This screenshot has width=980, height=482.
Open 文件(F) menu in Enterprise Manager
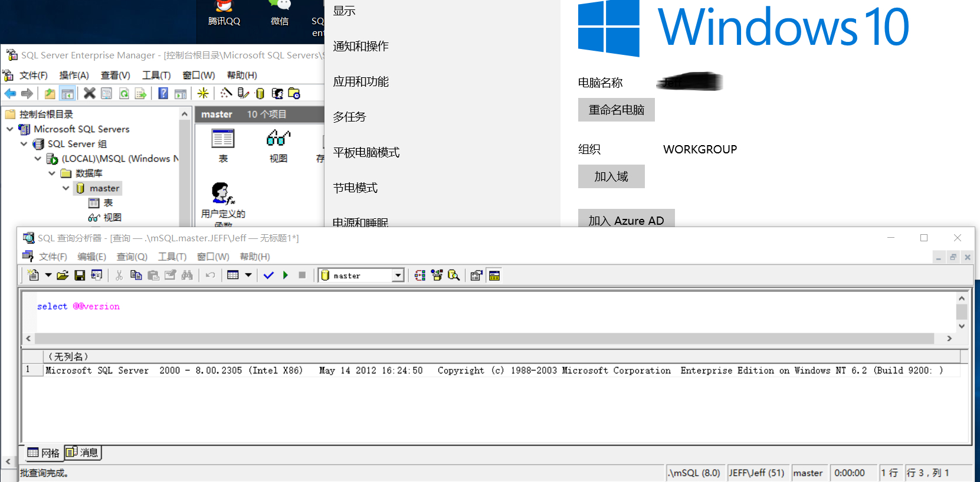coord(33,76)
